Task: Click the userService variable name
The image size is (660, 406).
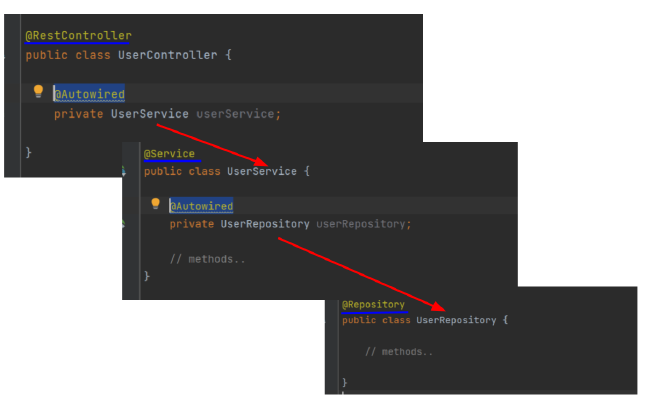Action: tap(235, 114)
